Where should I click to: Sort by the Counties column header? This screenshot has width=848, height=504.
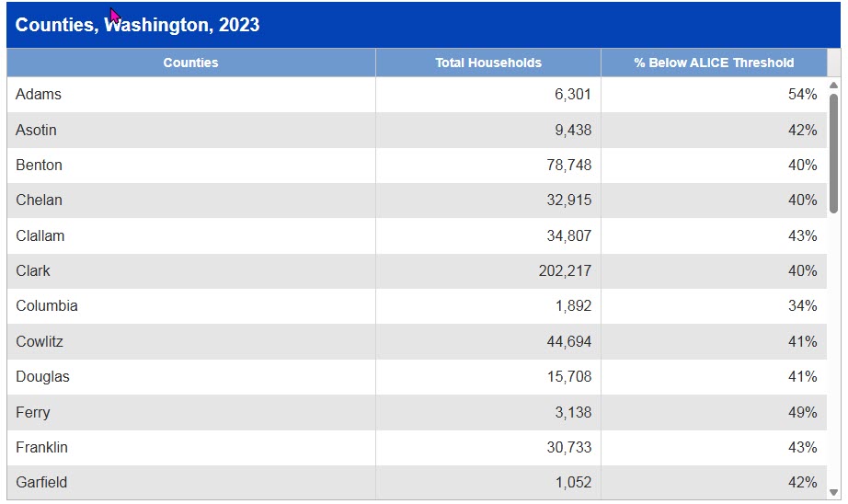click(x=190, y=63)
